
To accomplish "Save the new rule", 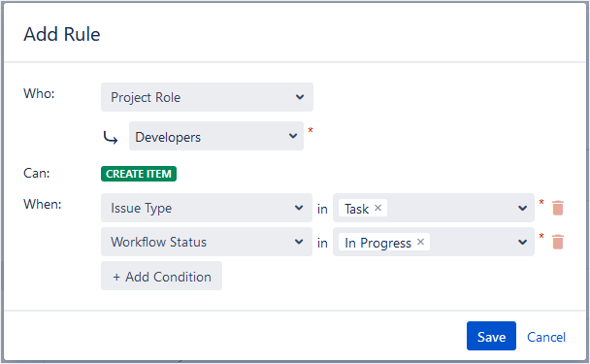I will point(491,336).
